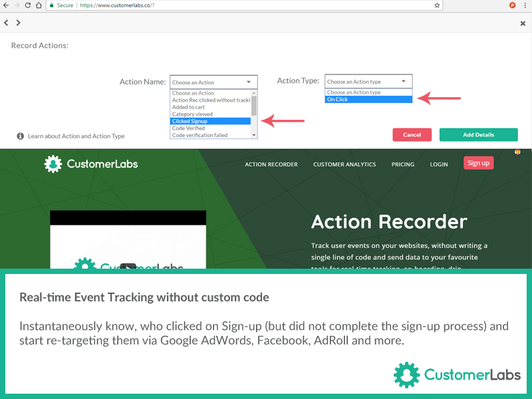Viewport: 532px width, 399px height.
Task: Select 'Choose an Action type' list entry
Action: coord(368,92)
